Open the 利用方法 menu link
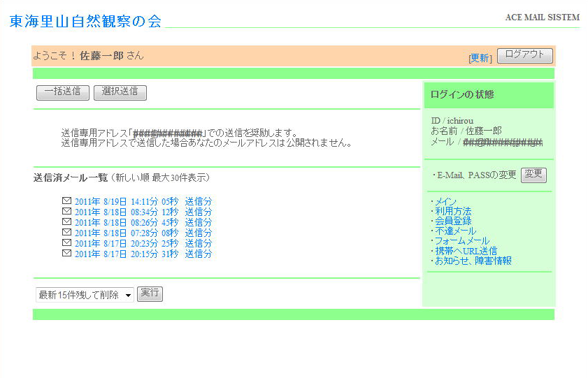 click(453, 212)
